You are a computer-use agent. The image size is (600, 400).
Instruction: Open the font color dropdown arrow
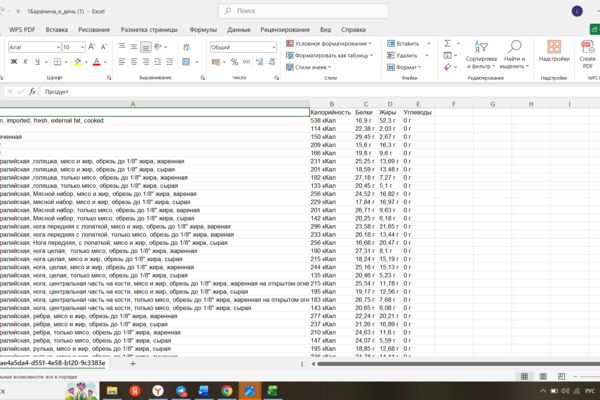pyautogui.click(x=105, y=62)
